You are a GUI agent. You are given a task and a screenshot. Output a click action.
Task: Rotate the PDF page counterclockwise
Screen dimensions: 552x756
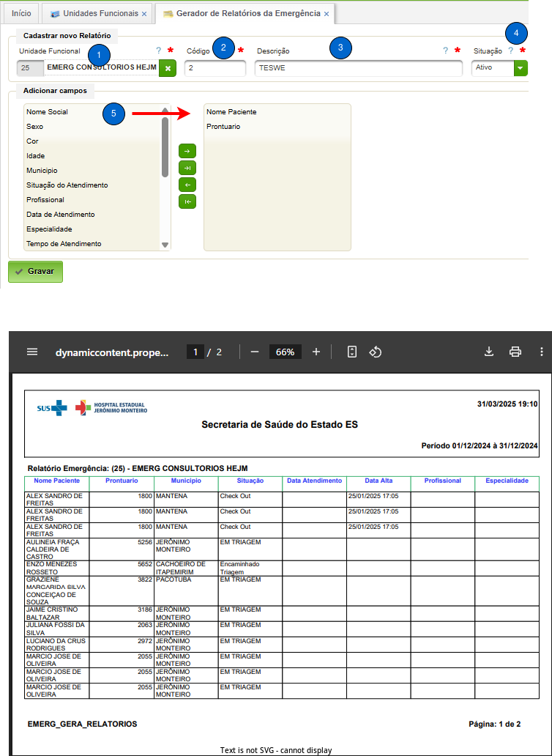tap(376, 352)
